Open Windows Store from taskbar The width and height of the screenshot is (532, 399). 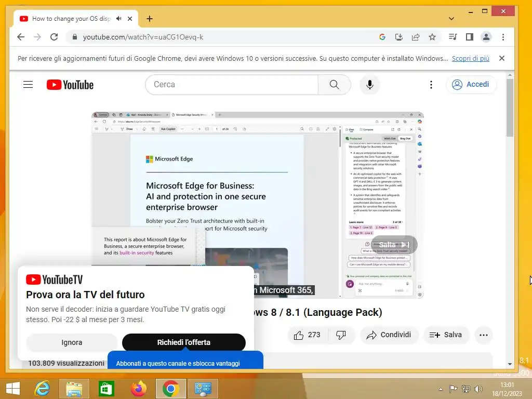106,388
